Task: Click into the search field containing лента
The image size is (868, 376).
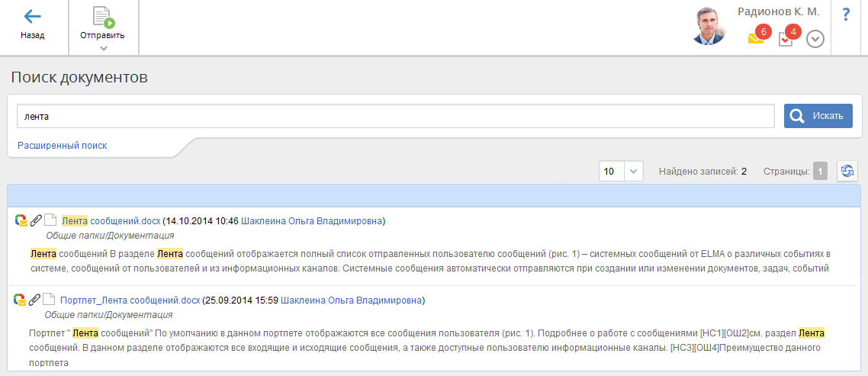Action: point(395,117)
